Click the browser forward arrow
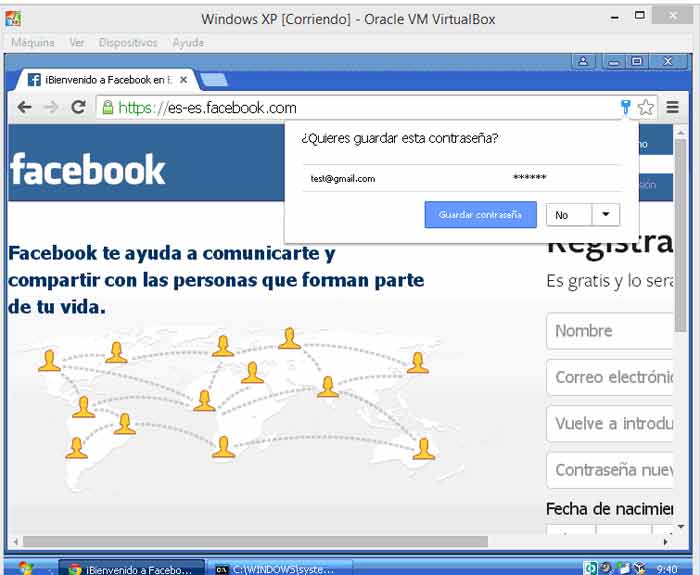Screen dimensions: 700x575 coord(51,108)
